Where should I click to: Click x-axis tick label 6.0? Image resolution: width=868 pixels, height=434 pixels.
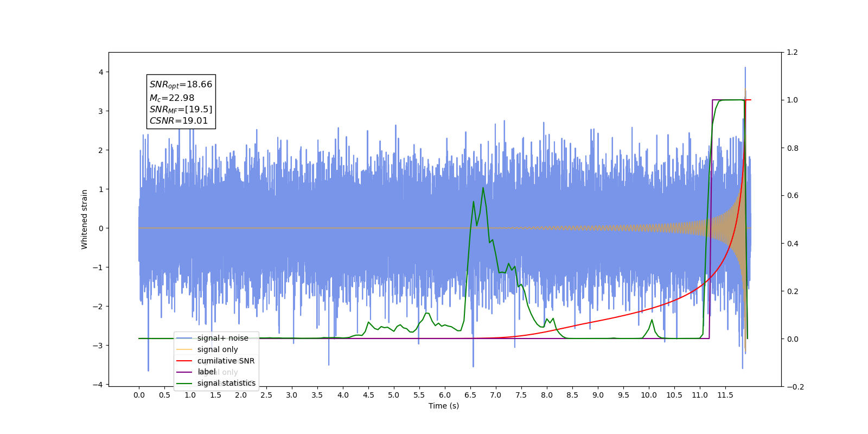tap(445, 395)
